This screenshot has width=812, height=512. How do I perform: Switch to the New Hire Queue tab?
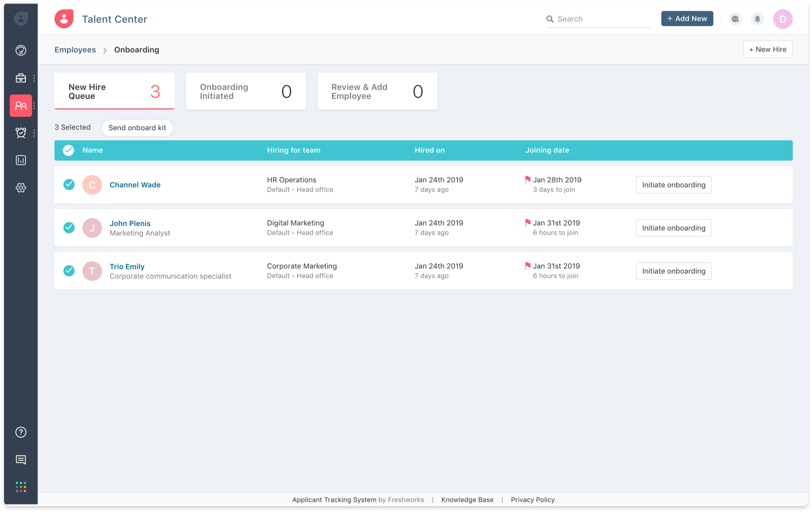click(x=115, y=91)
